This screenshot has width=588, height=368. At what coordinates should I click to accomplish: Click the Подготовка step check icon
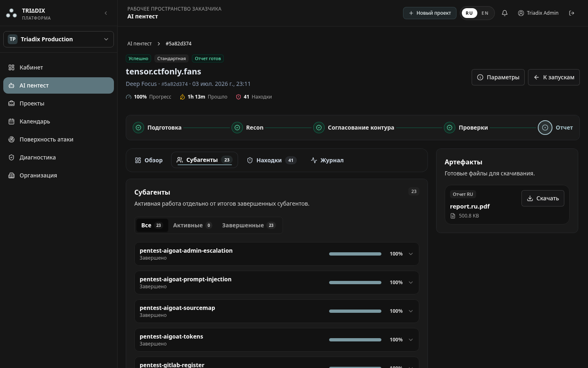(138, 128)
